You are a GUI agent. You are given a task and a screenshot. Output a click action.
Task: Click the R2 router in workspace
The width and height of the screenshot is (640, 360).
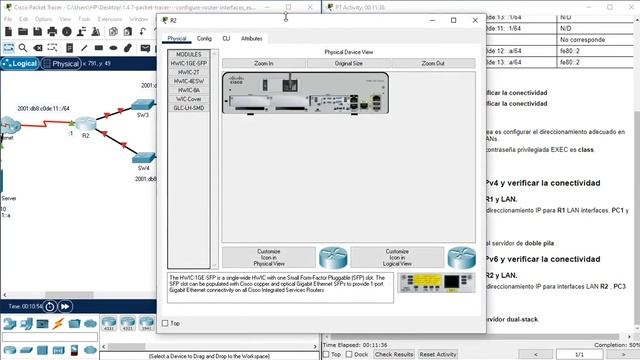pyautogui.click(x=86, y=124)
